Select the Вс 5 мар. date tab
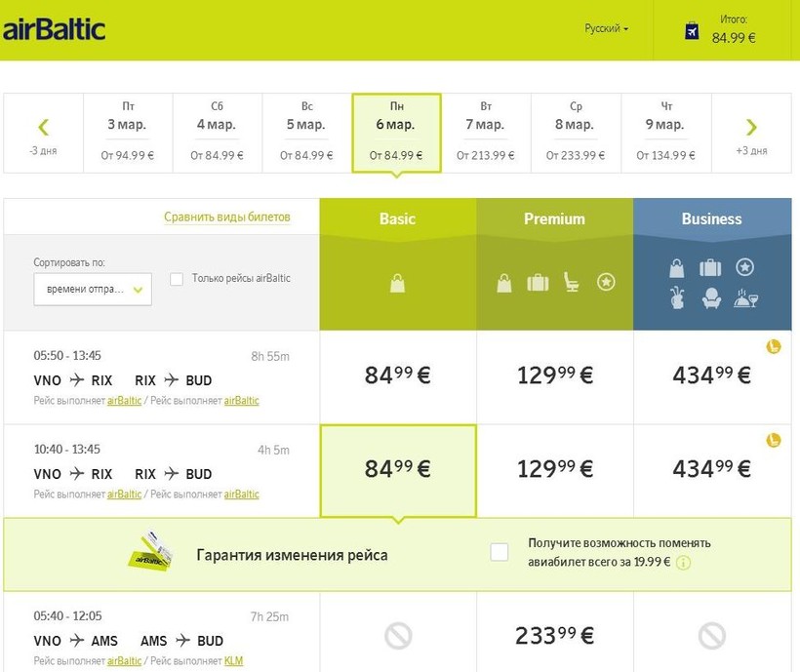 click(x=306, y=133)
